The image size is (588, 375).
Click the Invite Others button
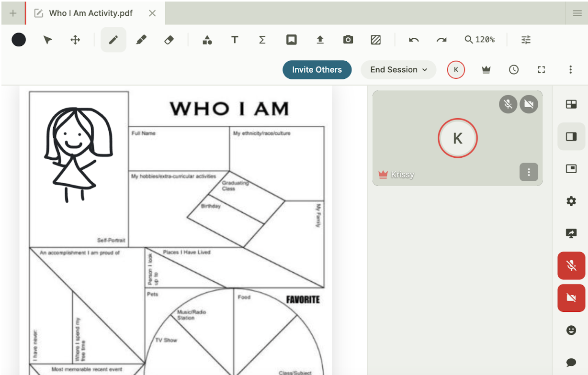317,70
